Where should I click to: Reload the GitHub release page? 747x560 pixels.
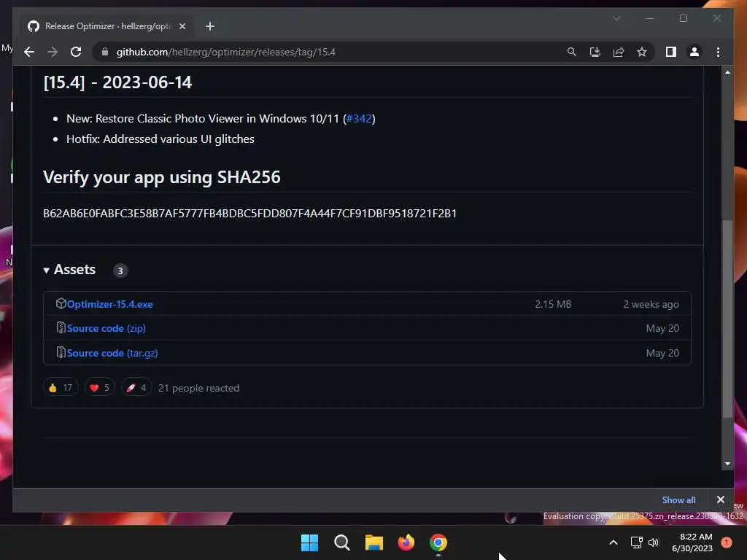tap(76, 52)
